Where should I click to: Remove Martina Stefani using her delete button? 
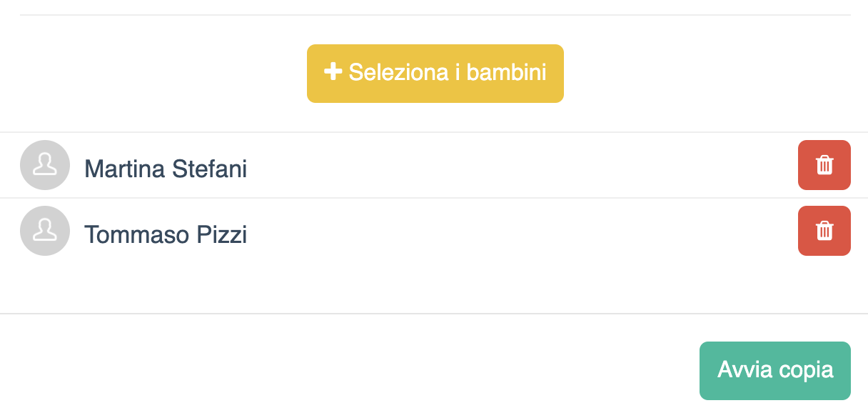point(824,165)
